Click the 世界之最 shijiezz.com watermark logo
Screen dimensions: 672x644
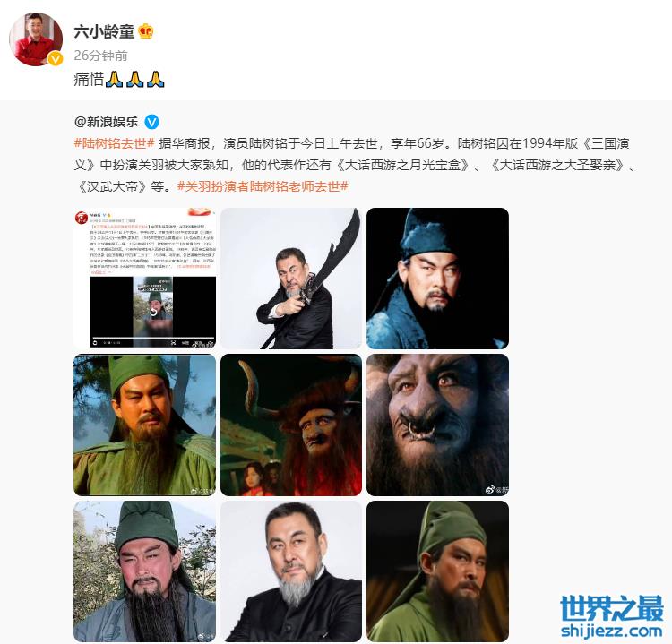(x=612, y=616)
